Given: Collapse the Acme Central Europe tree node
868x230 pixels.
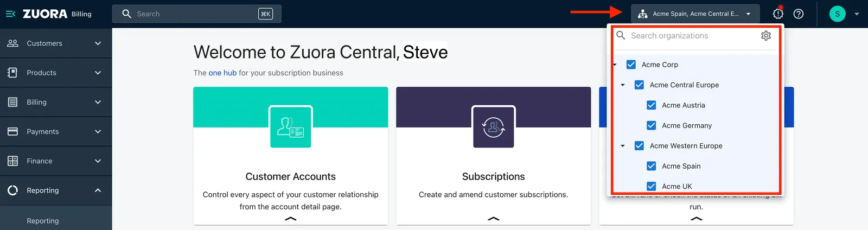Looking at the screenshot, I should tap(623, 85).
